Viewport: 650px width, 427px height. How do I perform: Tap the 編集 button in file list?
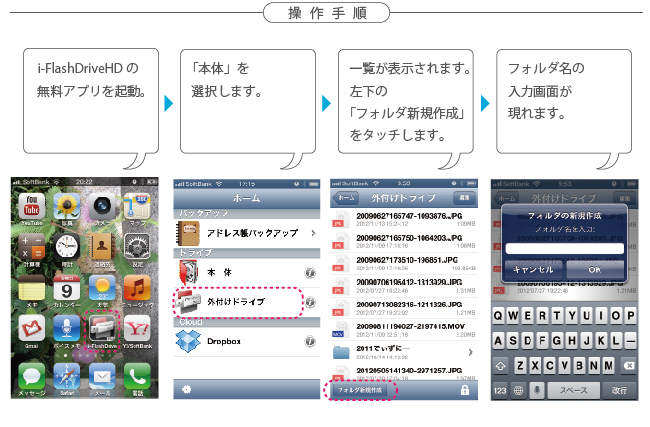pos(464,198)
